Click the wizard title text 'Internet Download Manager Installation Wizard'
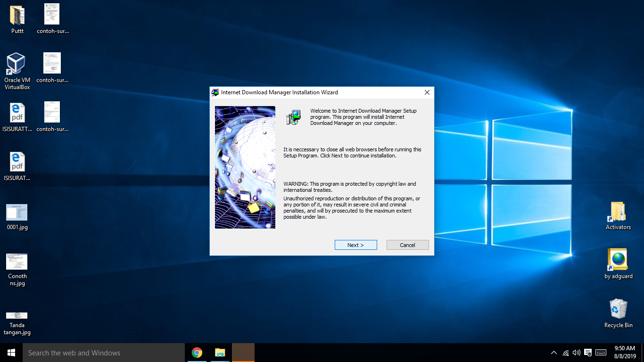The image size is (644, 362). click(x=280, y=92)
